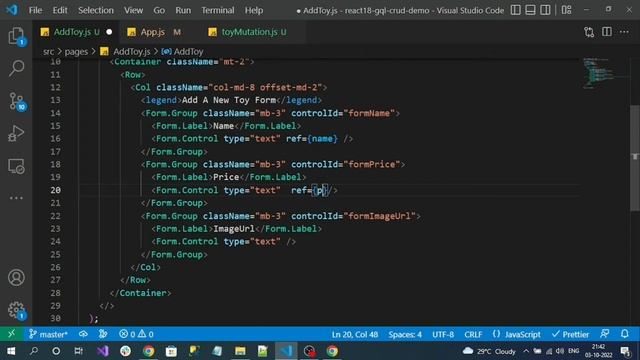Open the Edit menu
This screenshot has width=640, height=360.
[x=60, y=10]
